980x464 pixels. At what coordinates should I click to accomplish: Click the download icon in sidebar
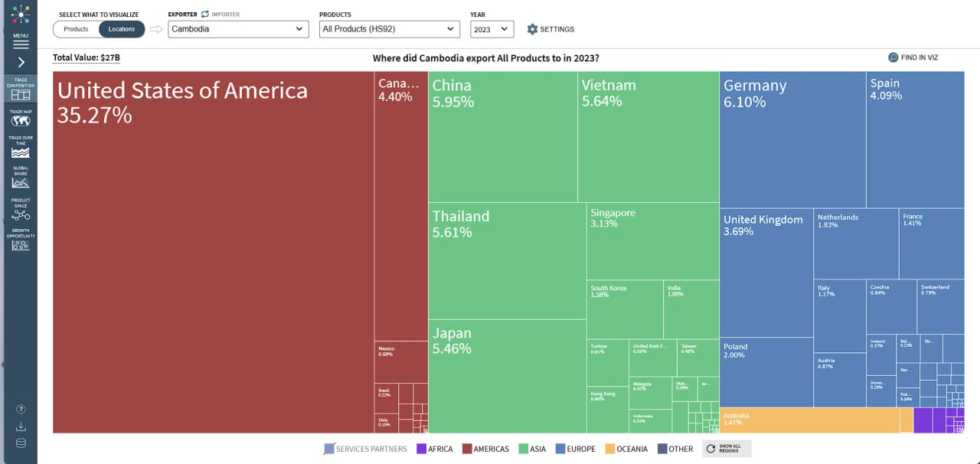21,426
